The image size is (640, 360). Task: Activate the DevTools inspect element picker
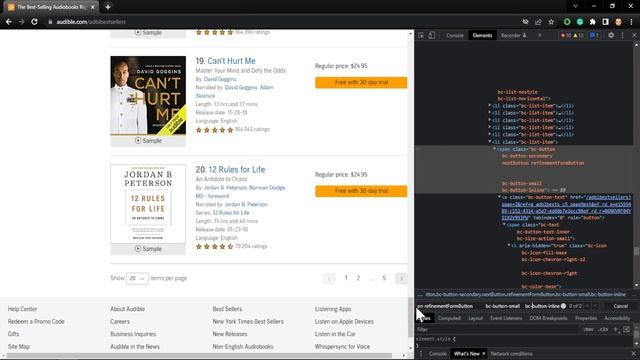tap(421, 36)
